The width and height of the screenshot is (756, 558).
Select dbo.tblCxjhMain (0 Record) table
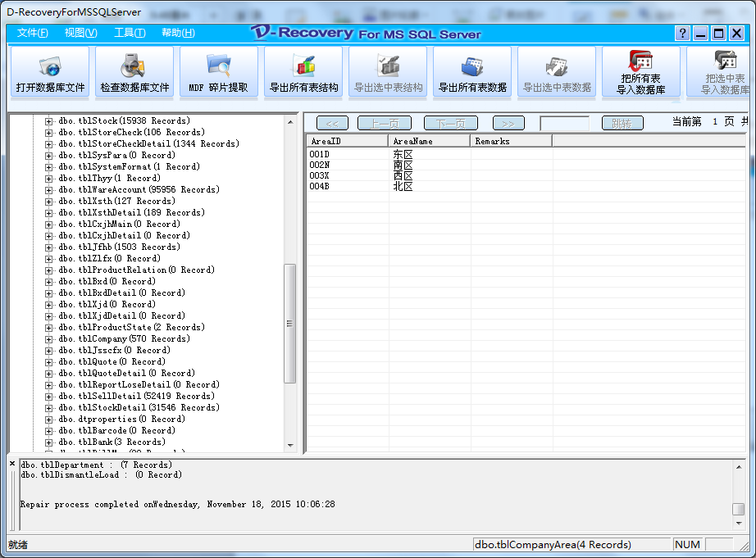point(119,224)
